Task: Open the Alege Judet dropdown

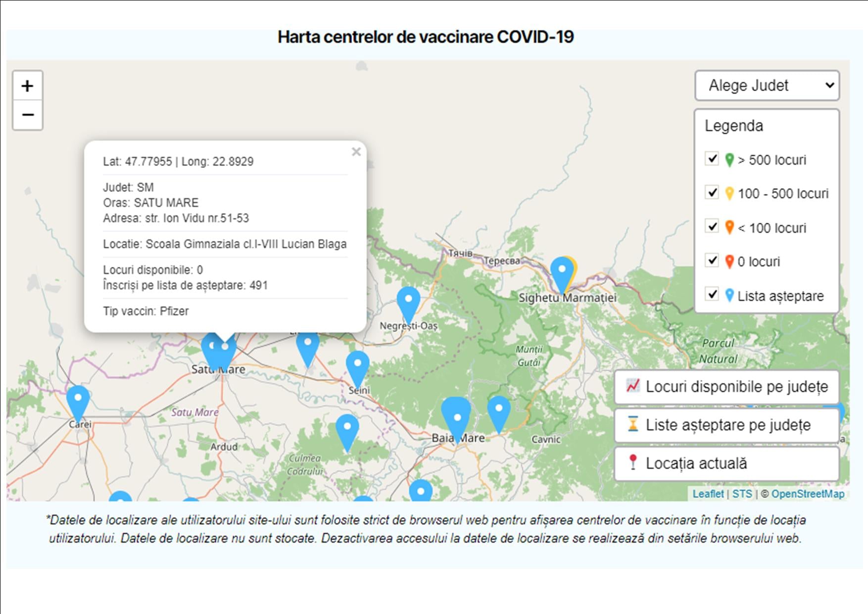Action: [x=766, y=85]
